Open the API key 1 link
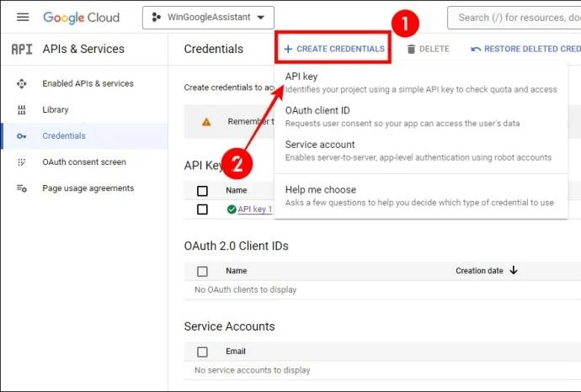This screenshot has width=581, height=392. tap(255, 209)
